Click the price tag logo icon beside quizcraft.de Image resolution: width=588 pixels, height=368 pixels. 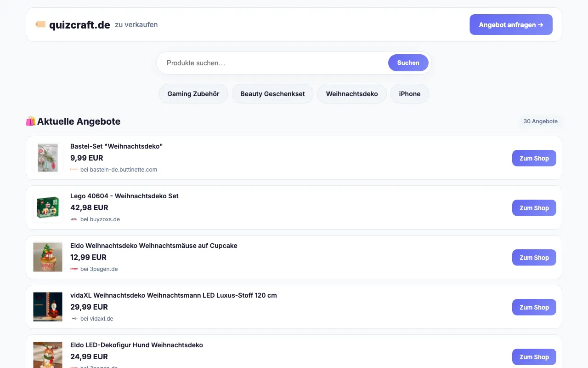point(40,24)
